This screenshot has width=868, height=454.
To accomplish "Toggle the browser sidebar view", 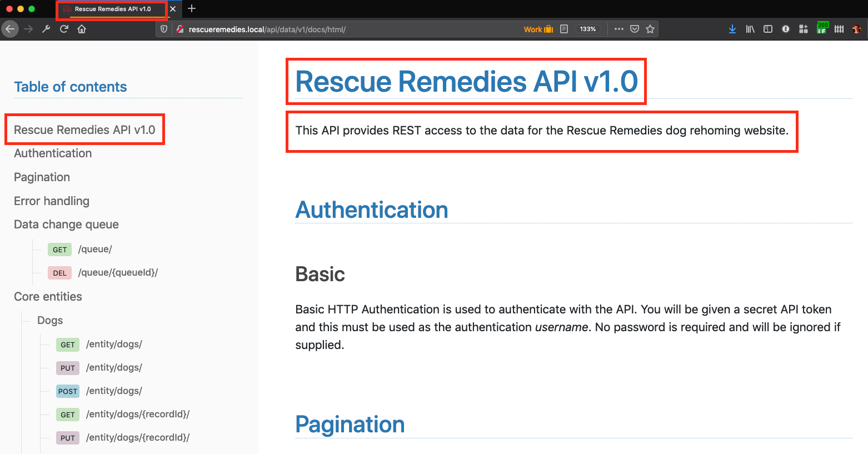I will click(x=768, y=29).
